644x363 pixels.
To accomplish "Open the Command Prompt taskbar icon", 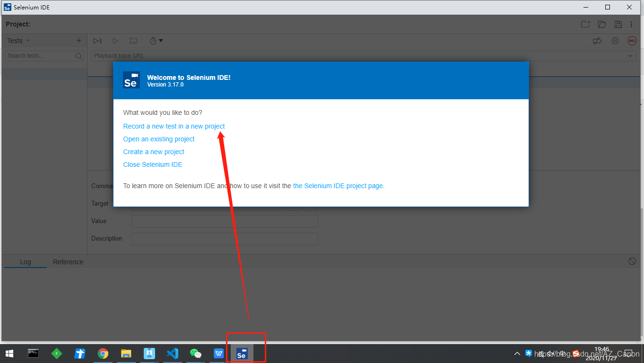I will (x=33, y=354).
